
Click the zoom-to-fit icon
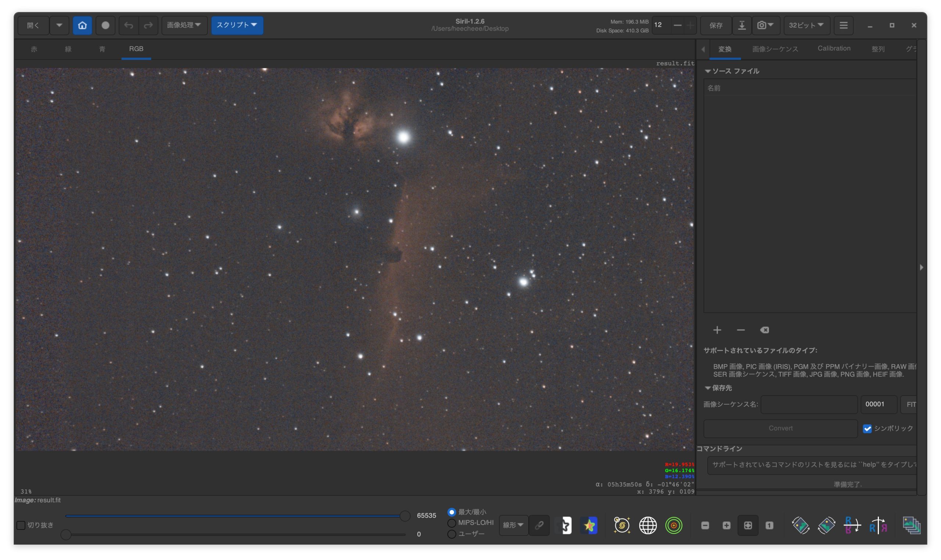748,525
